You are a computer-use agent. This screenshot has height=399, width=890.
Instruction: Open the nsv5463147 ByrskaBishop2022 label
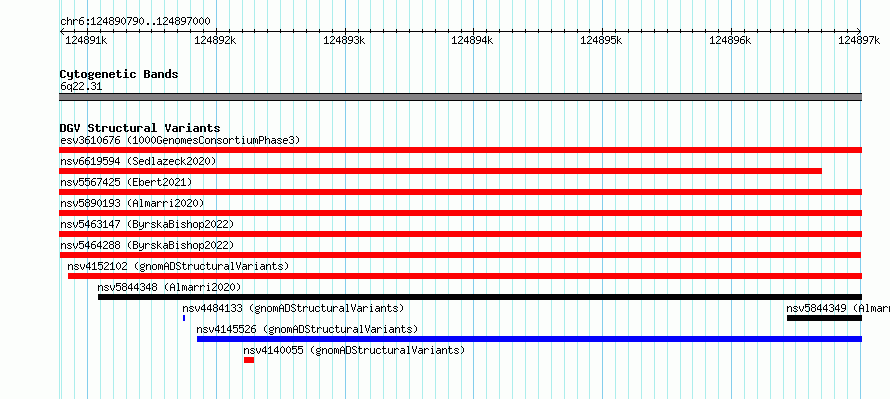[x=147, y=224]
